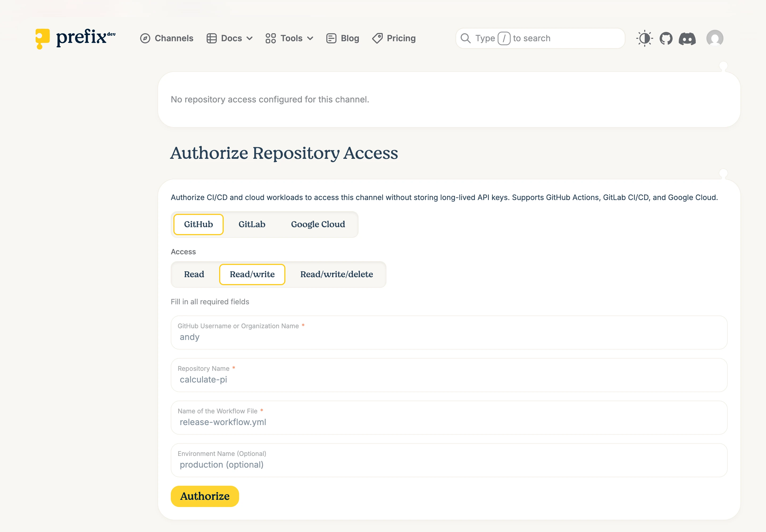This screenshot has height=532, width=766.
Task: Click 'No repository access configured' text
Action: click(x=270, y=99)
